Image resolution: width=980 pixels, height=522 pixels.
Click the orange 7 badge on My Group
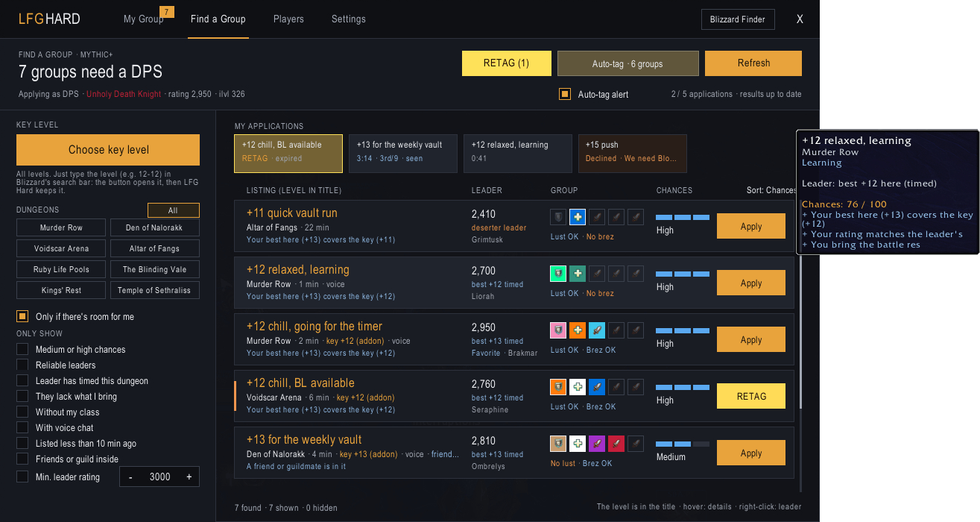pos(167,11)
